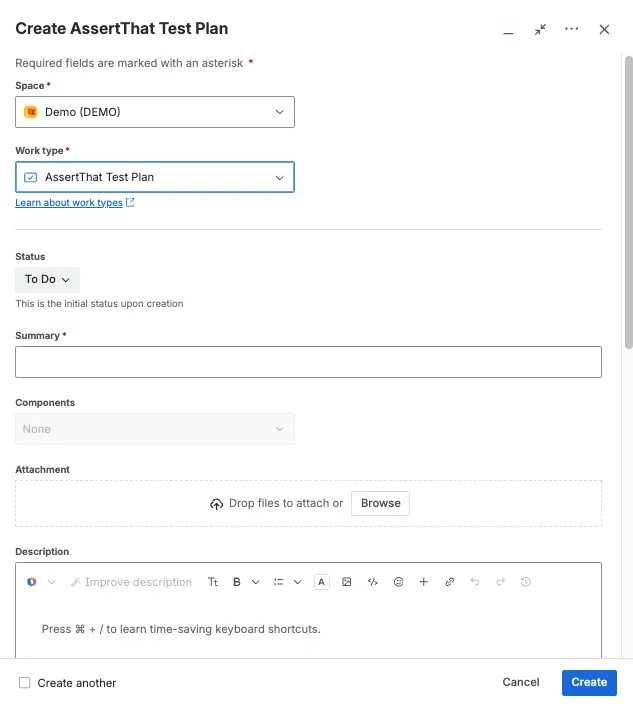Insert image using the media icon
This screenshot has width=633, height=711.
click(347, 582)
